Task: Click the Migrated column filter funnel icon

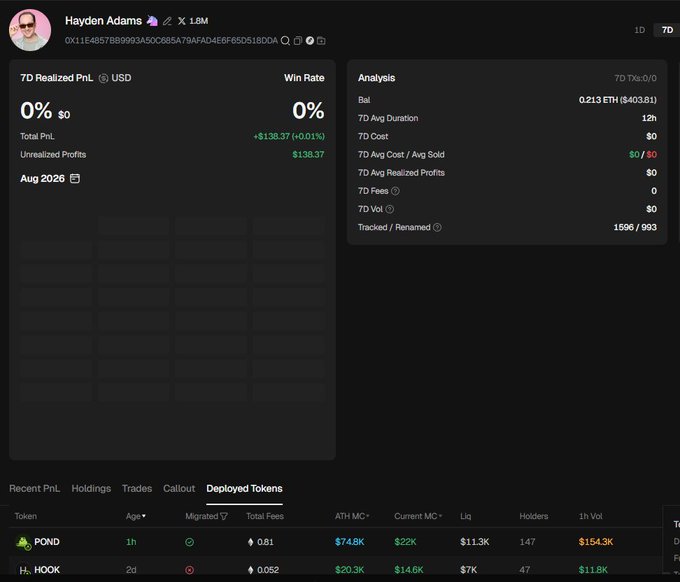Action: point(224,516)
